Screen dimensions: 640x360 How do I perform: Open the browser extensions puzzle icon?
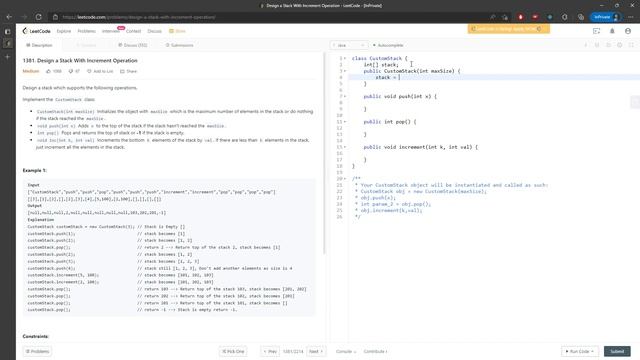pos(565,17)
